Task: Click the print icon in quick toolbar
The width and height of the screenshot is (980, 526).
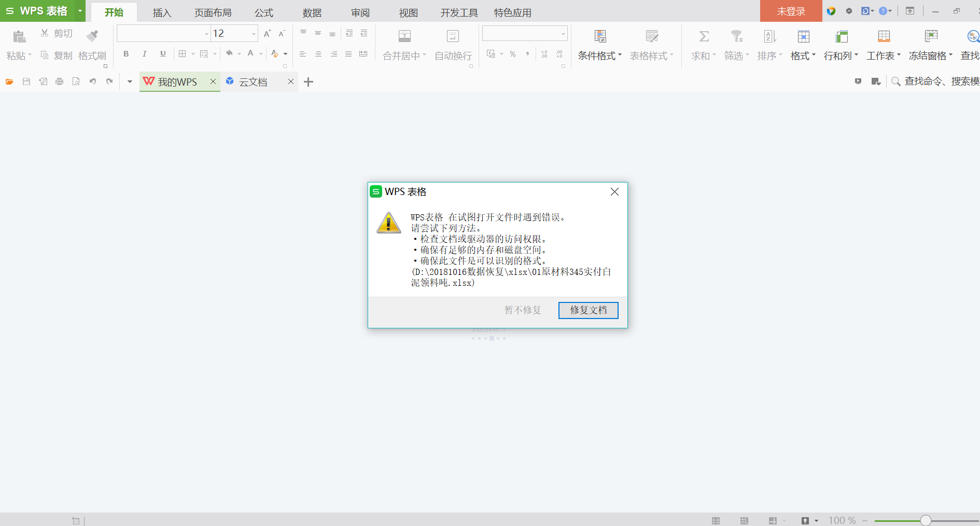Action: click(60, 81)
